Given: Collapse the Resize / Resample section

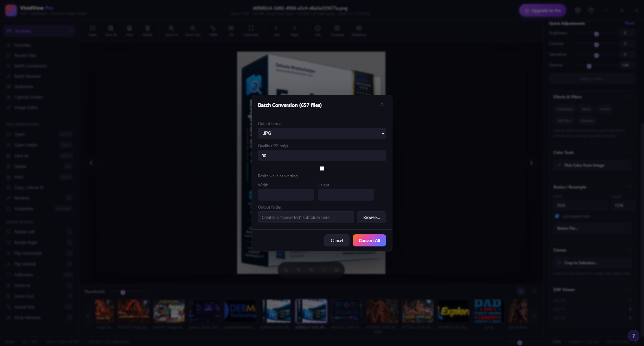Looking at the screenshot, I should [629, 187].
